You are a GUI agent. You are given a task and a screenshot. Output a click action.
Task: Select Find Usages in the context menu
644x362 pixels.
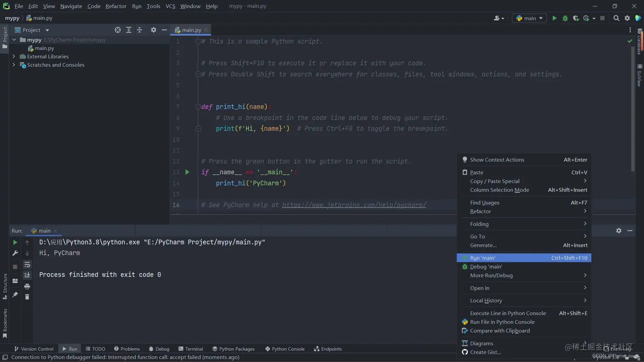tap(524, 202)
